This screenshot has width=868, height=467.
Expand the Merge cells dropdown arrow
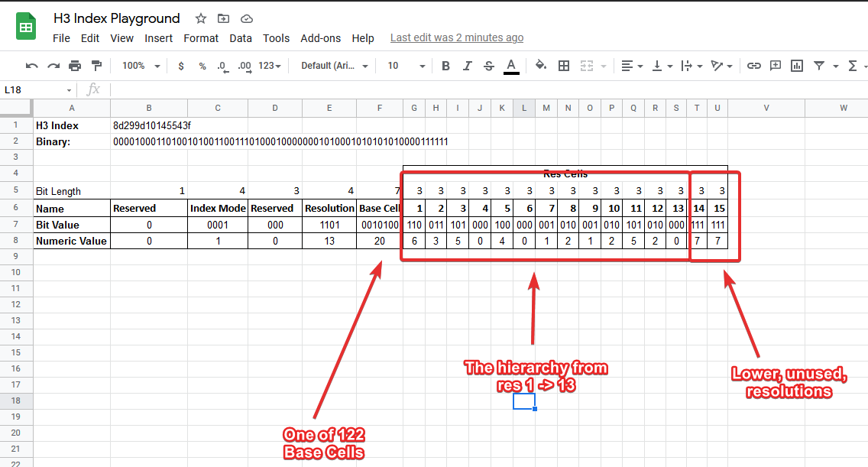604,66
